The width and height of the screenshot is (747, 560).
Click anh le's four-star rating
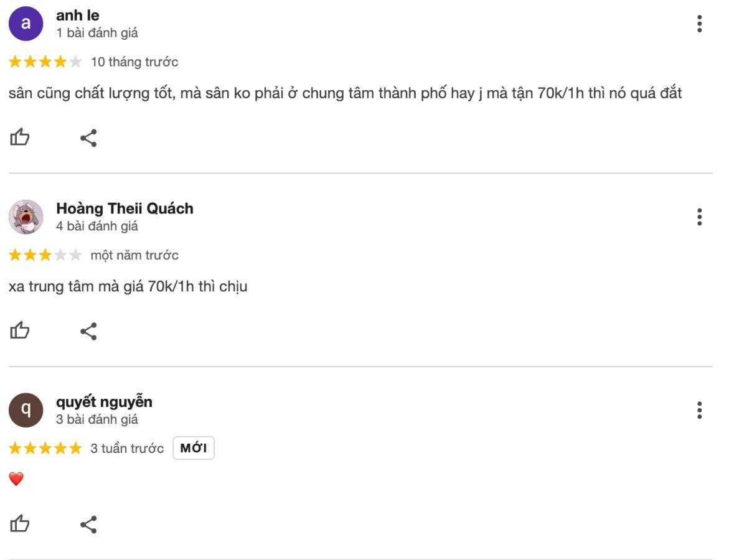[x=45, y=62]
